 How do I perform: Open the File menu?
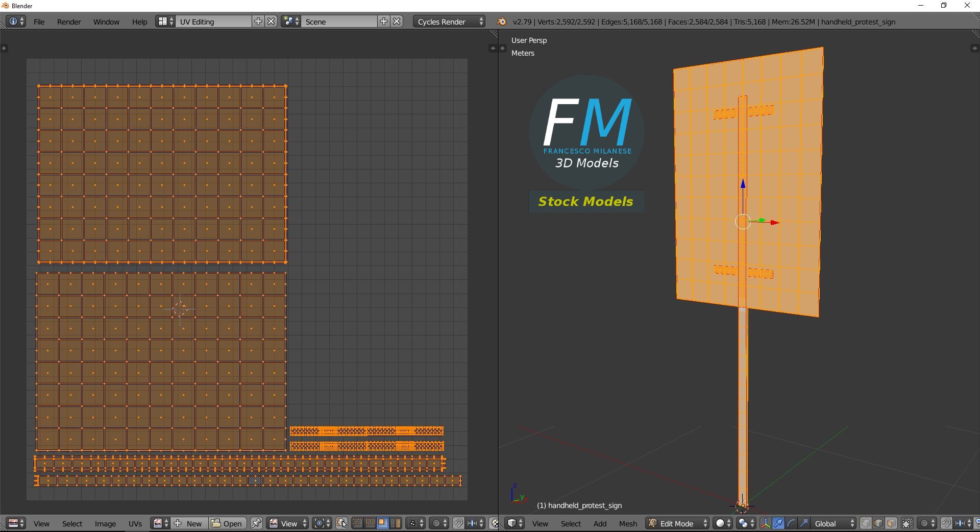click(39, 21)
